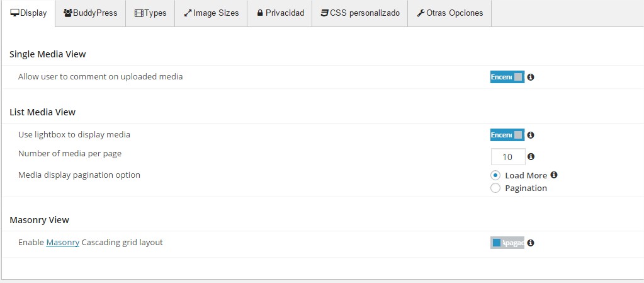The height and width of the screenshot is (283, 644).
Task: Click info icon beside Masonry toggle
Action: (531, 243)
